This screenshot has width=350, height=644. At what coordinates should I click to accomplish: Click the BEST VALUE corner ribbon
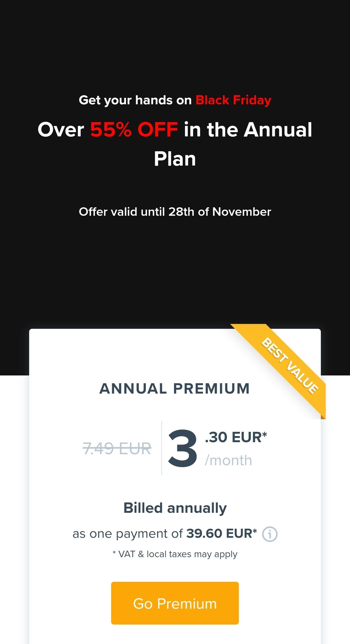pos(289,365)
